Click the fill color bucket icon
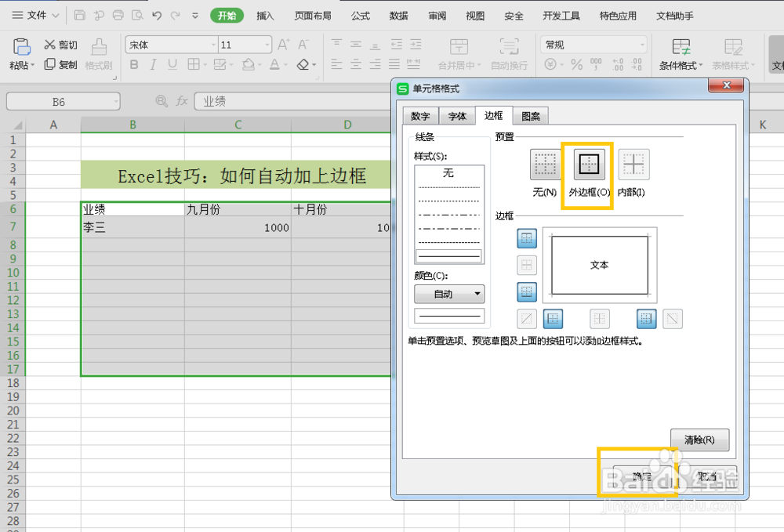Image resolution: width=784 pixels, height=532 pixels. 249,64
